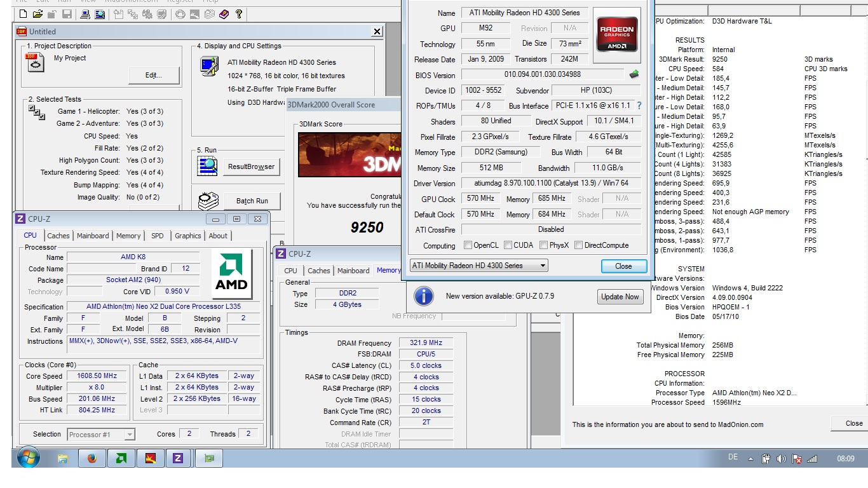Click the Batch Run button
The image size is (868, 488).
point(252,201)
